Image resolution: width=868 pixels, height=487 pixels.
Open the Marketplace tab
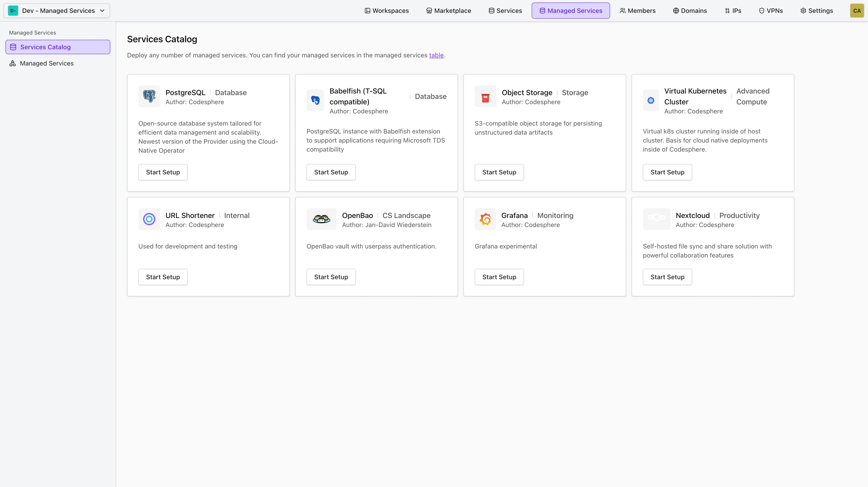[448, 11]
